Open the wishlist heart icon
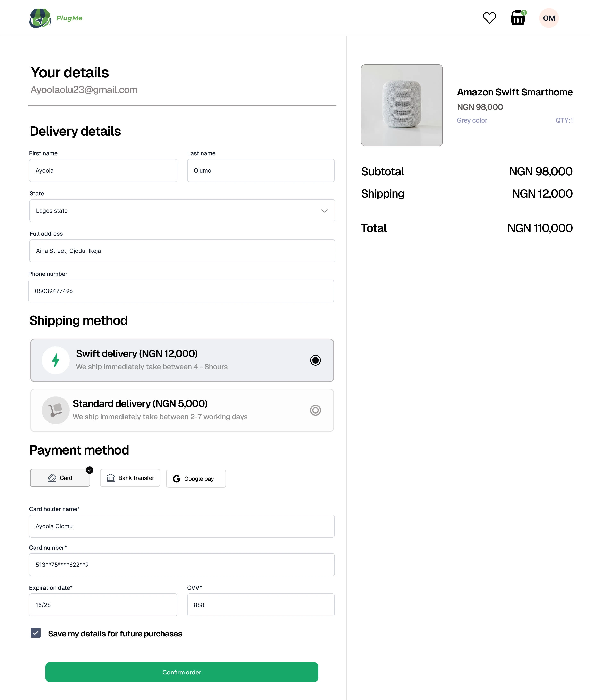This screenshot has height=700, width=590. pos(489,18)
